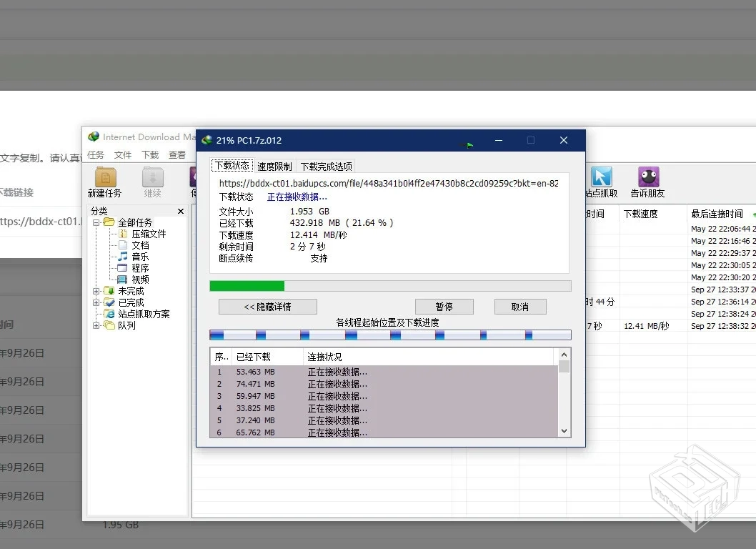The height and width of the screenshot is (549, 756).
Task: Click the 继续 (Resume) toolbar icon
Action: tap(152, 182)
